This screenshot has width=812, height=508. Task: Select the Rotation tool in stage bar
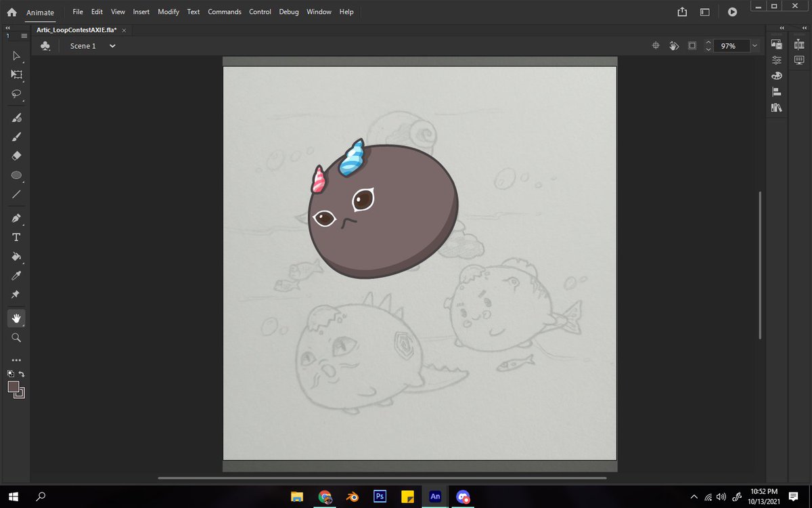click(x=674, y=46)
